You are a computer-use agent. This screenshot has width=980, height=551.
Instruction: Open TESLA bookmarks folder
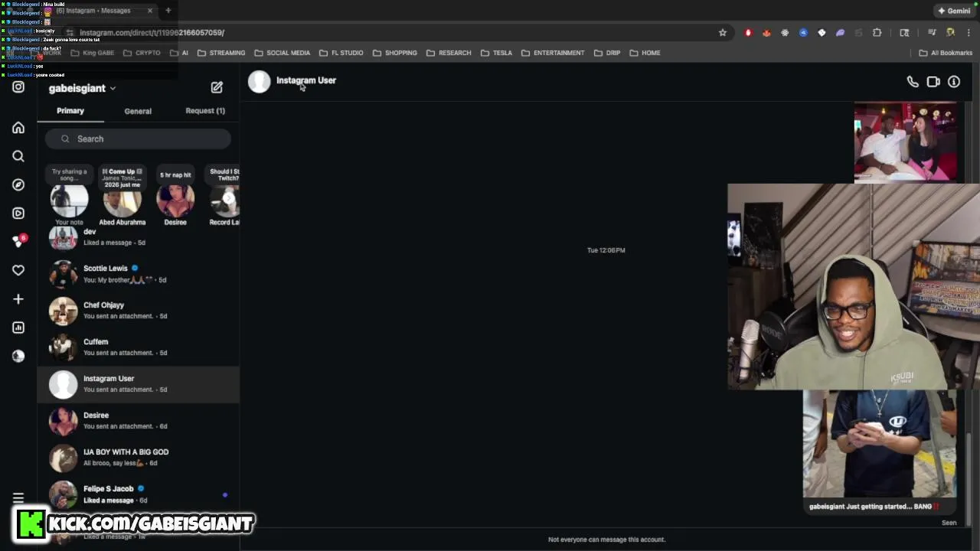(x=496, y=53)
